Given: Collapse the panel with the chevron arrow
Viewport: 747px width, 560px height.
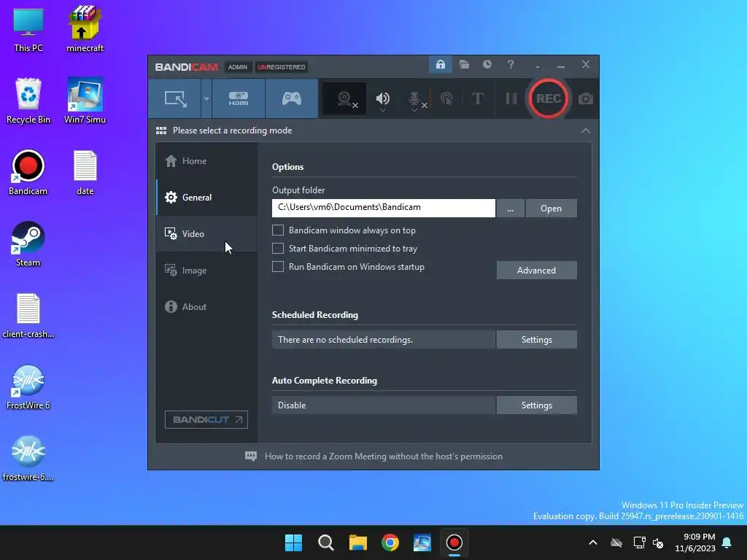Looking at the screenshot, I should pos(586,131).
